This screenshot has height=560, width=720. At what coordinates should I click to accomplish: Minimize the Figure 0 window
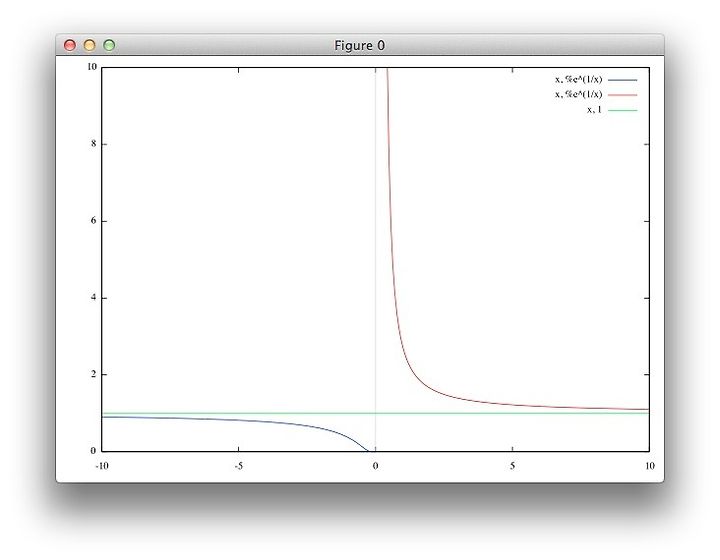tap(90, 45)
